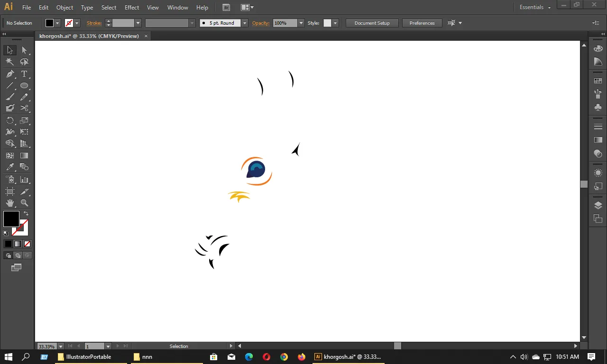Select the Hand tool
The width and height of the screenshot is (607, 364).
10,203
